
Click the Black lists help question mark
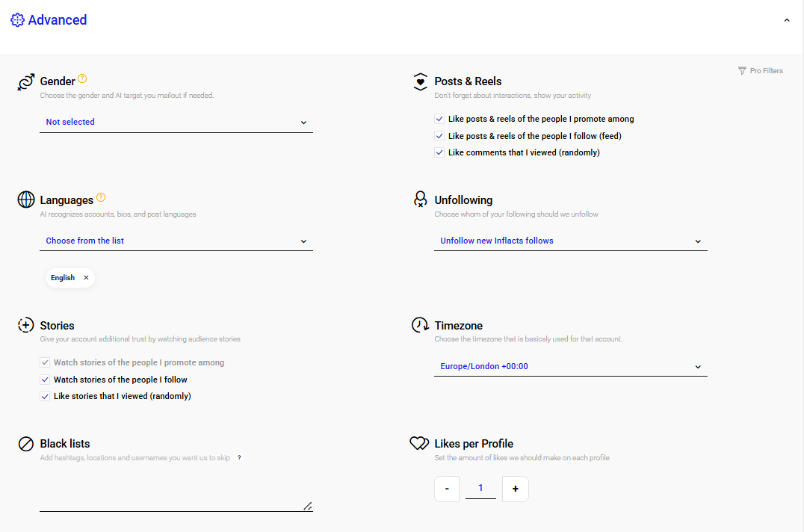pos(239,458)
